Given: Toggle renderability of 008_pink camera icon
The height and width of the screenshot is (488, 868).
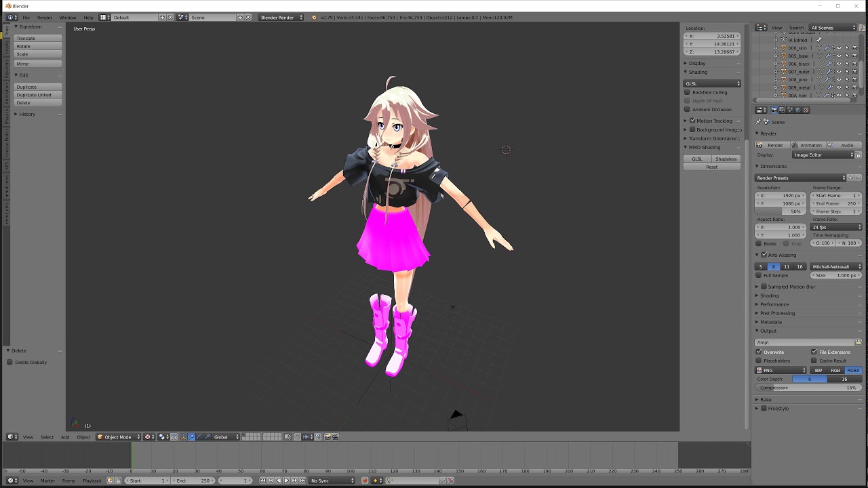Looking at the screenshot, I should coord(854,79).
